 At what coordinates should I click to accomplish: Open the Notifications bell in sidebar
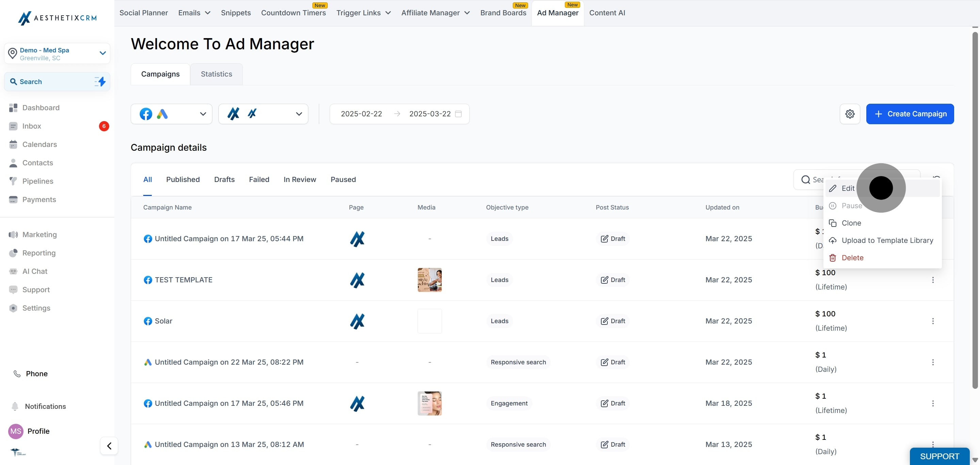pos(15,406)
